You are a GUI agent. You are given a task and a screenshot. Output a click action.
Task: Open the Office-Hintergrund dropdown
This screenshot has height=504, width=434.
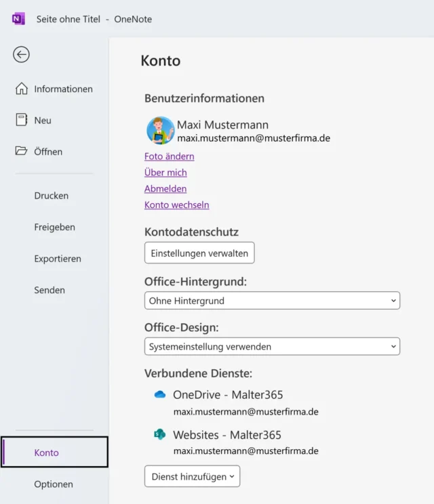272,301
